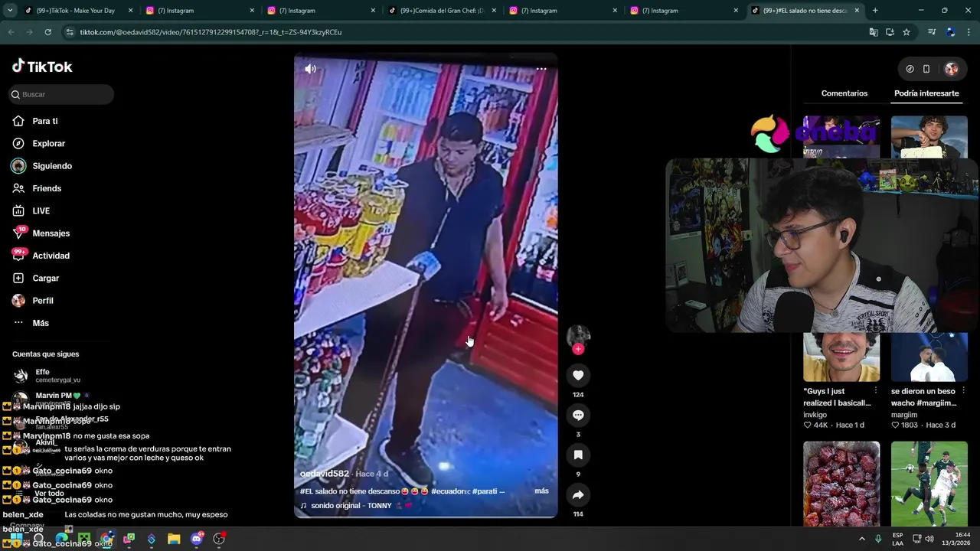Switch to the 'Comida del Gran Chef' tab

pyautogui.click(x=443, y=11)
